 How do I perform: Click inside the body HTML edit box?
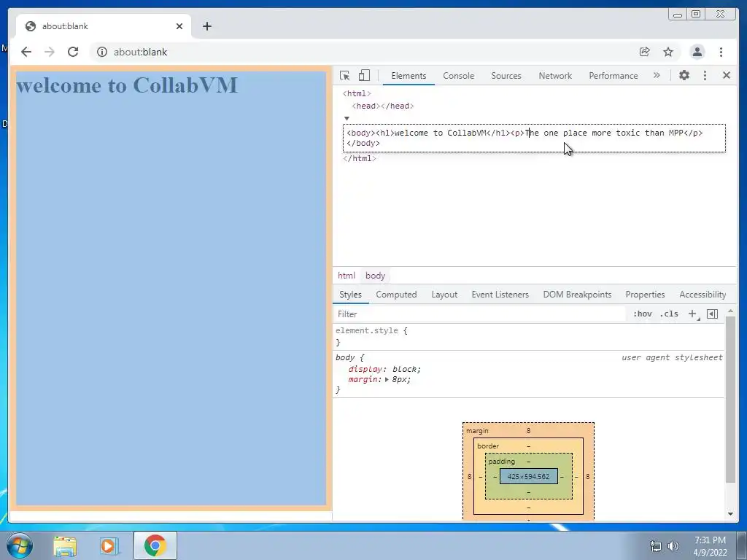[x=534, y=138]
